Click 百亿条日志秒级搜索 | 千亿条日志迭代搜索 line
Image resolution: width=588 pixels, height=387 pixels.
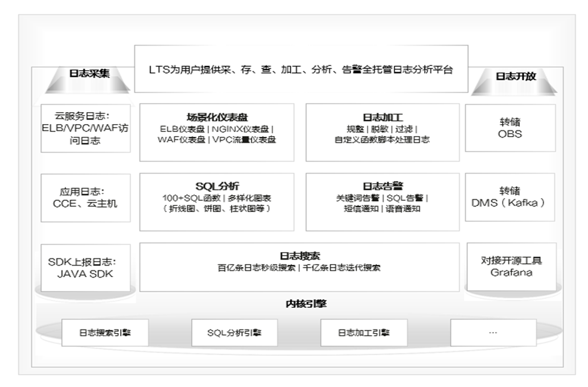tap(299, 267)
